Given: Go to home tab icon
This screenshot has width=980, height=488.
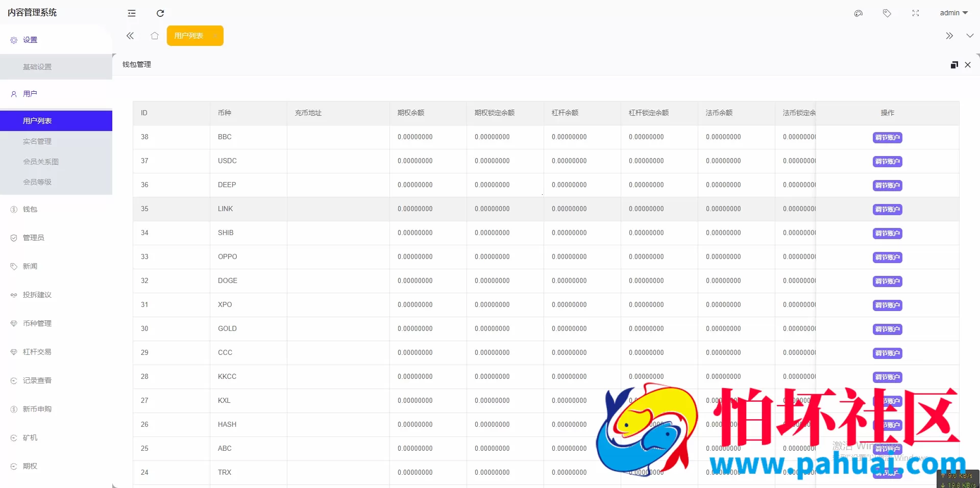Looking at the screenshot, I should click(155, 36).
